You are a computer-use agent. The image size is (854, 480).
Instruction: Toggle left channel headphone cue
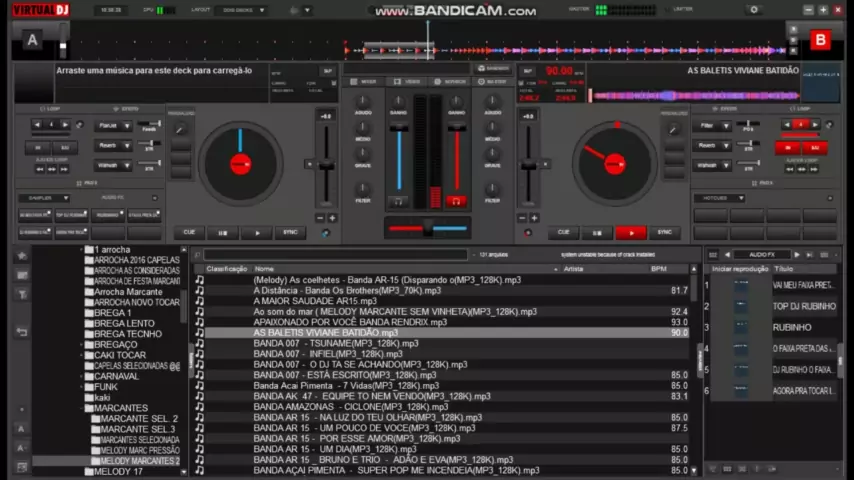click(398, 201)
